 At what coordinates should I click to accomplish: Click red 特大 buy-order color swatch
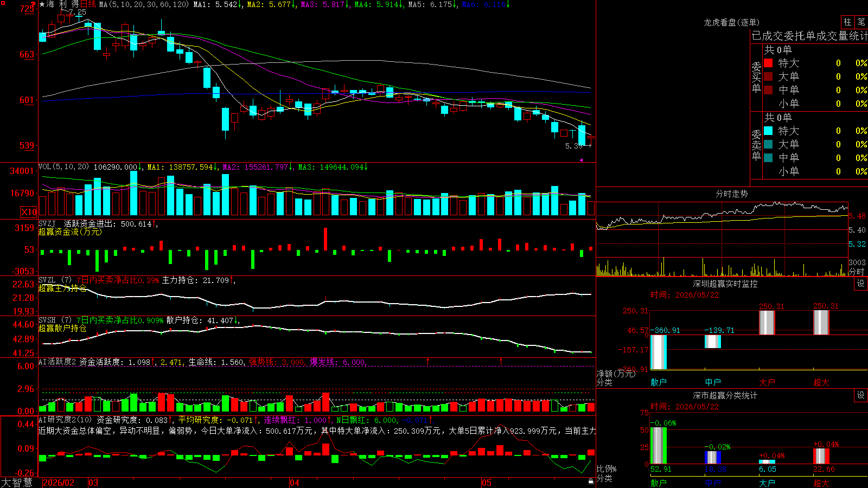768,63
